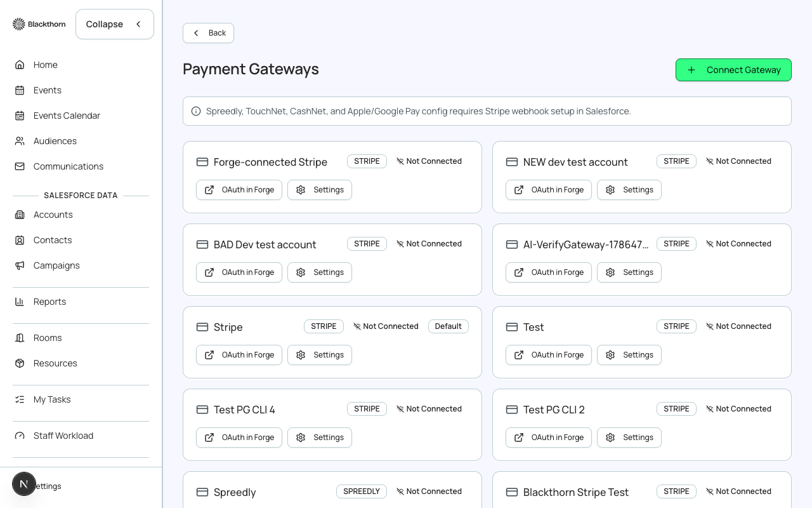812x508 pixels.
Task: Open OAuth in Forge for Test PG CLI 2
Action: coord(549,438)
